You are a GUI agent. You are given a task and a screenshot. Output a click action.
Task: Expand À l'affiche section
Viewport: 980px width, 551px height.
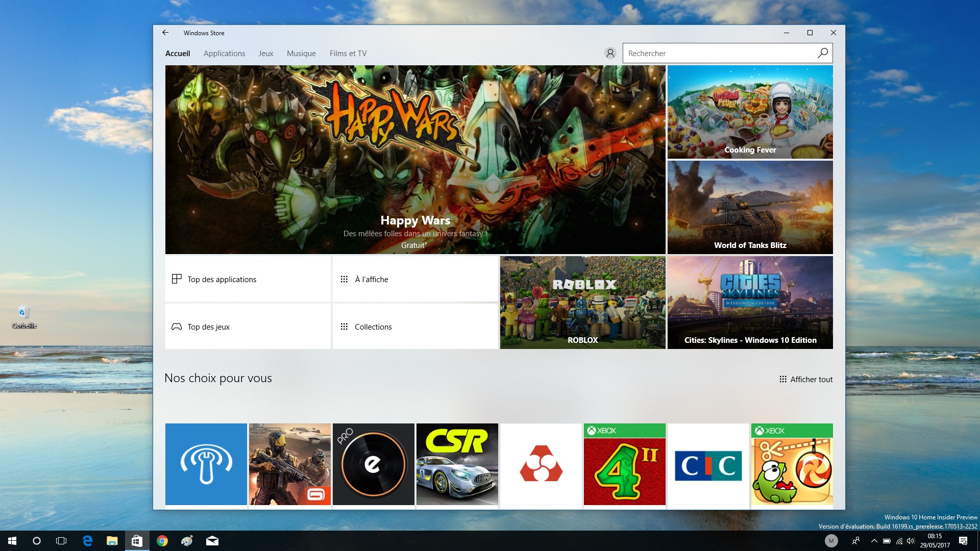415,279
